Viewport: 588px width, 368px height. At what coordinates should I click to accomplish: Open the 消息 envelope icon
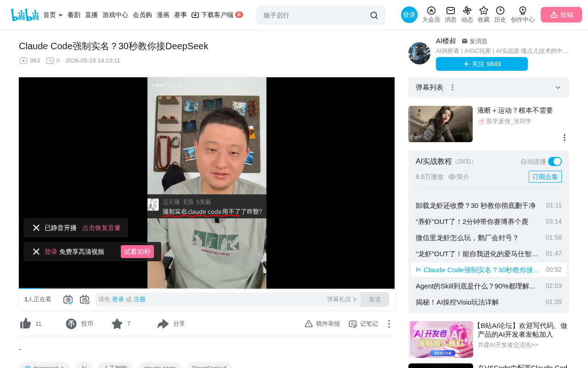point(451,15)
